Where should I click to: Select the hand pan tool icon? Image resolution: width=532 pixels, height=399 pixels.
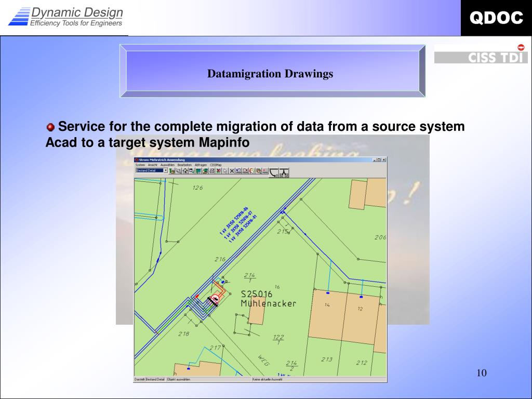coord(252,171)
